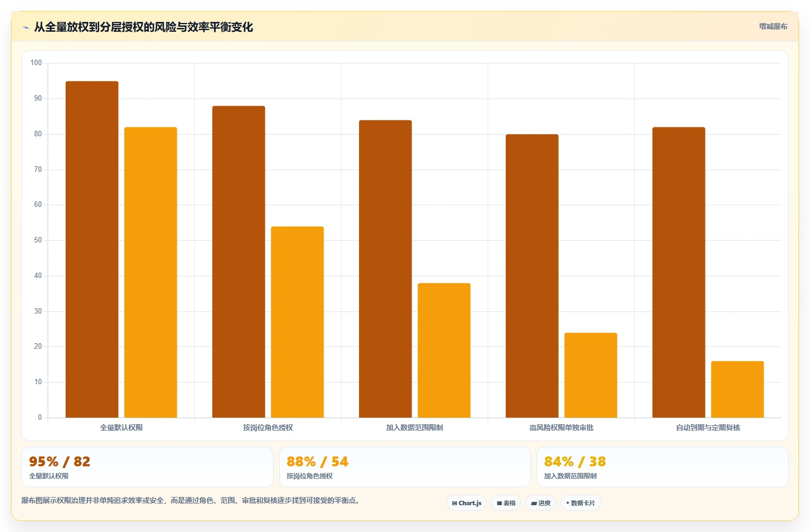The height and width of the screenshot is (532, 810).
Task: Click the dark brown bar for 自动到期与定期复核
Action: point(679,273)
